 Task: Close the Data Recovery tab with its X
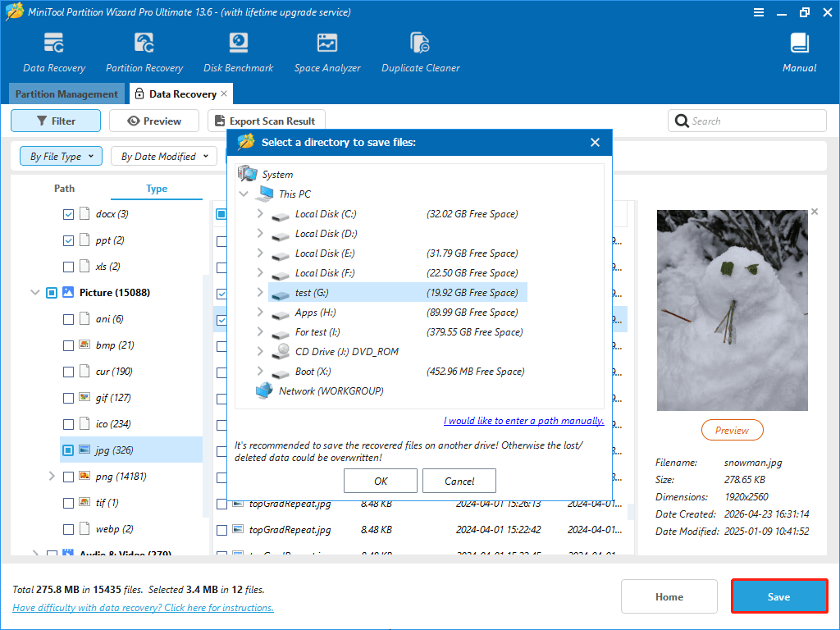click(x=224, y=94)
